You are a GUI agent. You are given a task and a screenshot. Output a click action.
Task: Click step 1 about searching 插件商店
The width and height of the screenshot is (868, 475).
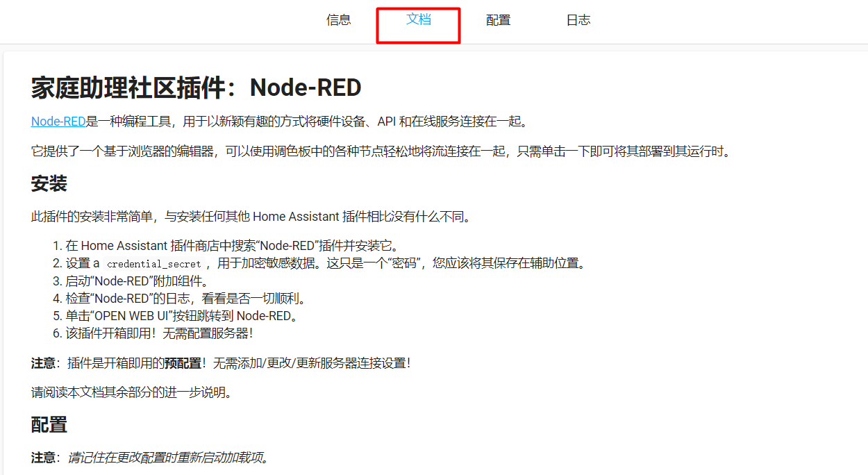point(233,245)
